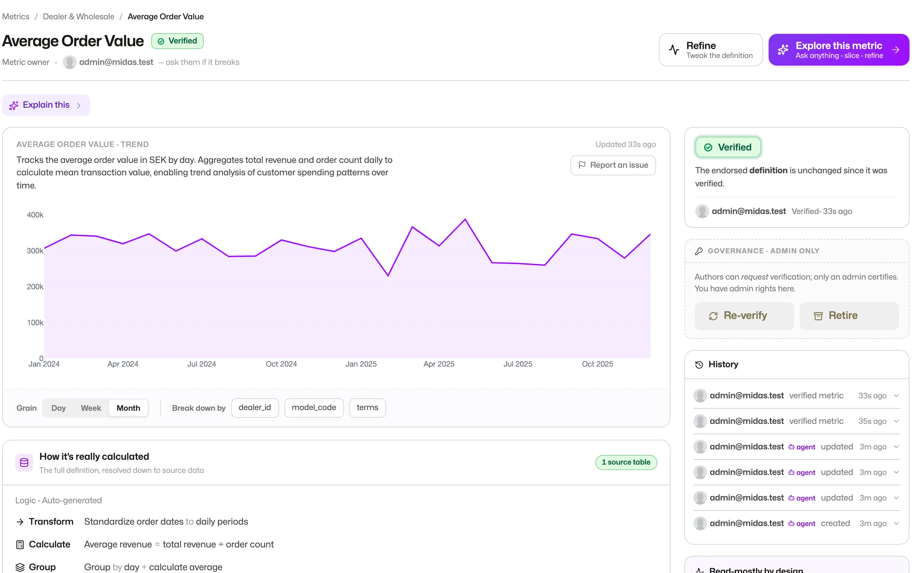
Task: Click the sparkle icon in Explore this metric
Action: [x=783, y=50]
